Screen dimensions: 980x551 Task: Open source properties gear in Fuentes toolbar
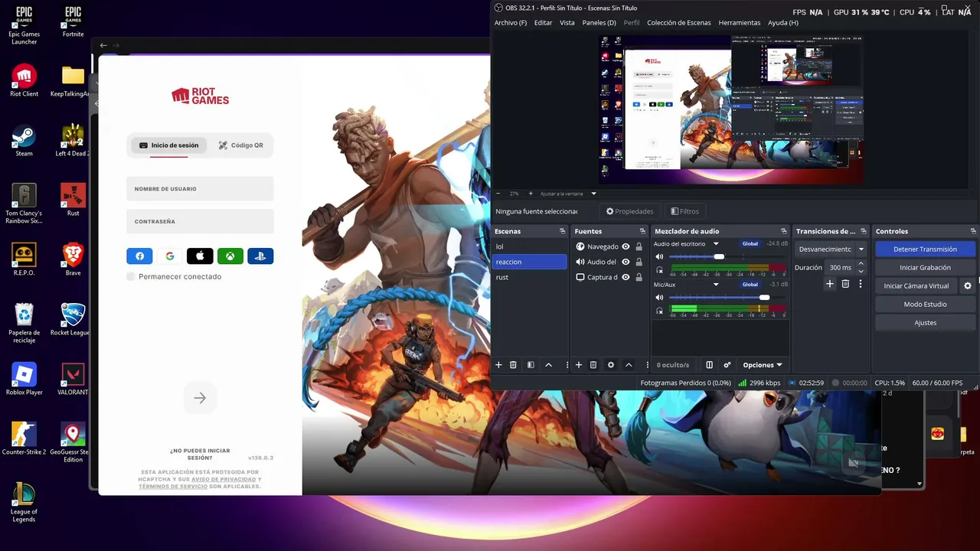coord(611,365)
